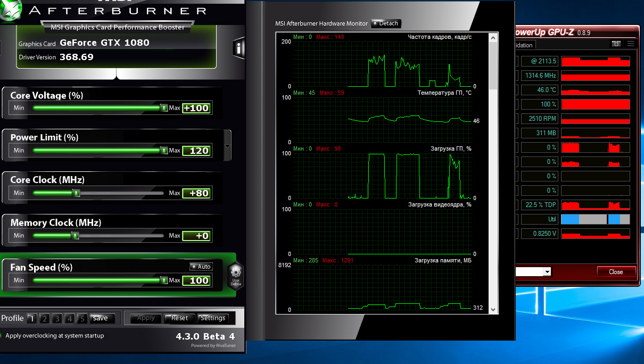Select profile slot 1

pos(32,319)
